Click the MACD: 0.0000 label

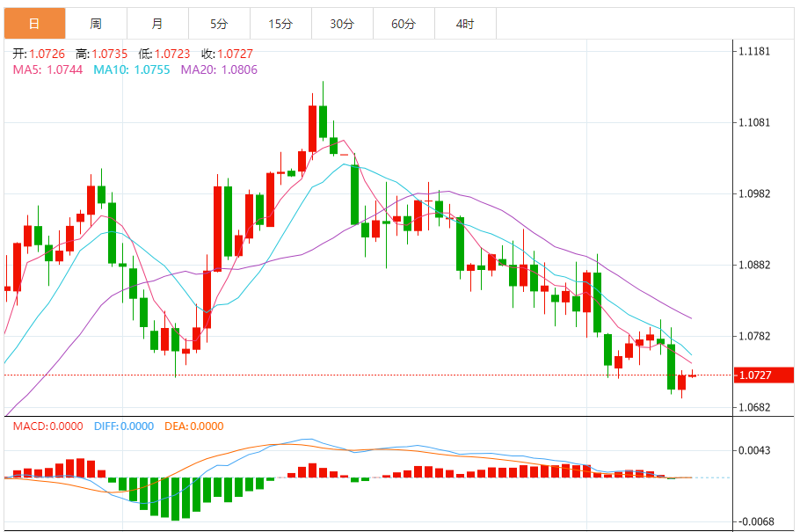(x=47, y=426)
